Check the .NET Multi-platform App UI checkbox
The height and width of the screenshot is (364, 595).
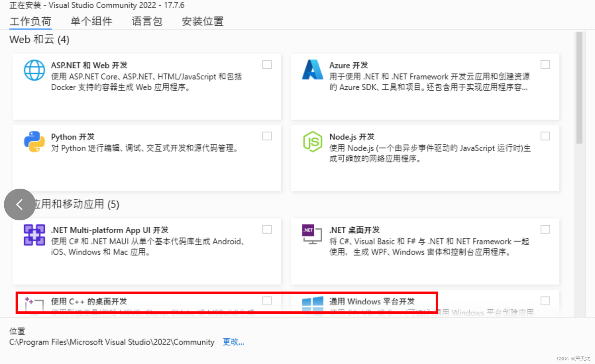coord(267,229)
